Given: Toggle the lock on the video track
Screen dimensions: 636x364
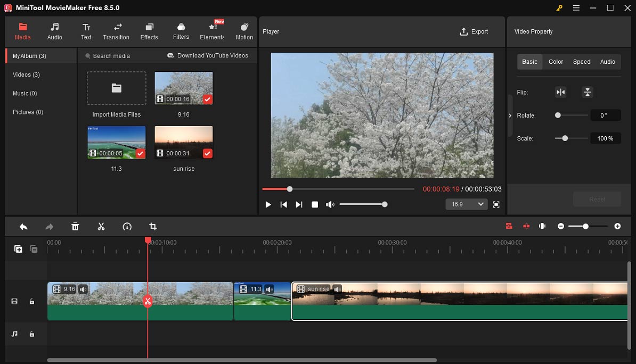Looking at the screenshot, I should click(32, 301).
